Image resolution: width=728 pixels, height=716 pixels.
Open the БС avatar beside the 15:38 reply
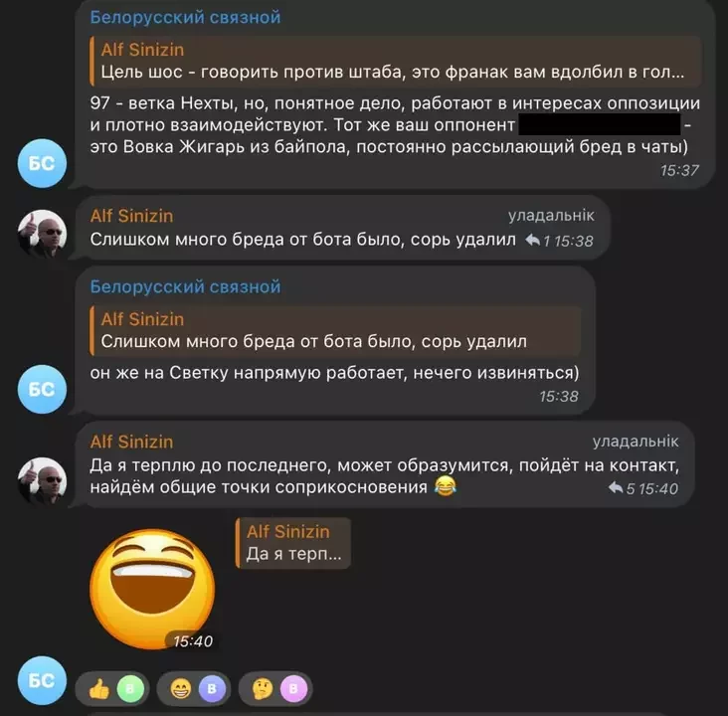(x=42, y=389)
